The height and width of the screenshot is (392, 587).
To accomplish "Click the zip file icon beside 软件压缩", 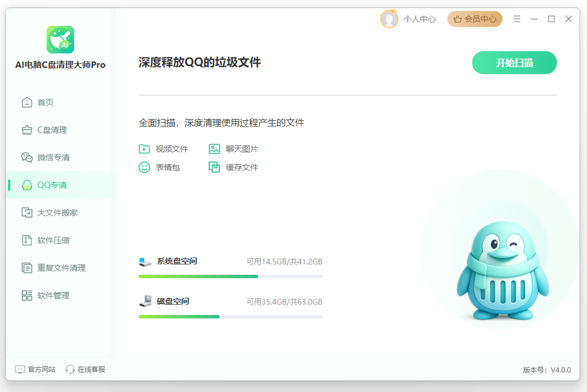I will click(27, 240).
